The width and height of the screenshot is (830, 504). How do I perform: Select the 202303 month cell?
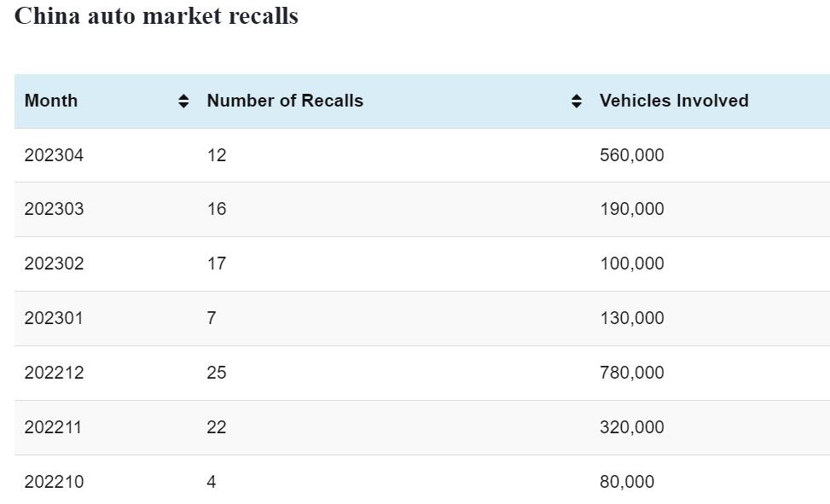pos(55,210)
